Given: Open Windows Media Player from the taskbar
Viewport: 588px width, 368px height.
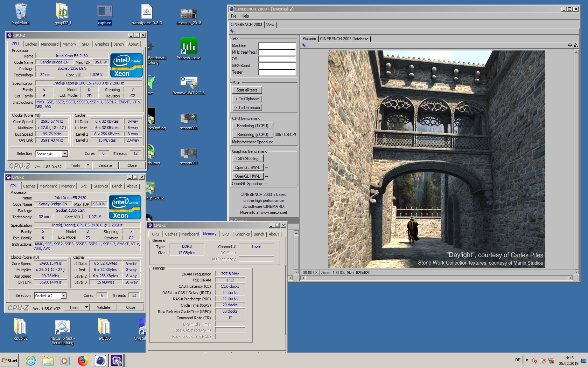Looking at the screenshot, I should tap(65, 360).
